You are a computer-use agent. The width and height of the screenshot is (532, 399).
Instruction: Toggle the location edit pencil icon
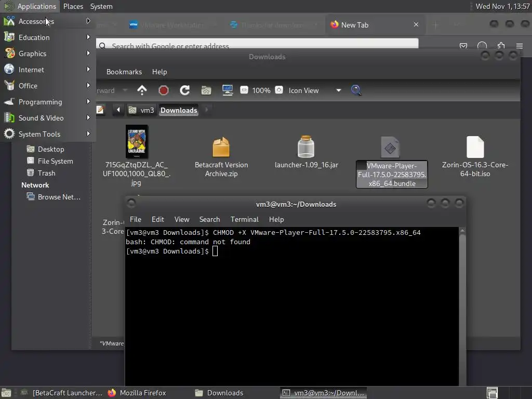100,110
